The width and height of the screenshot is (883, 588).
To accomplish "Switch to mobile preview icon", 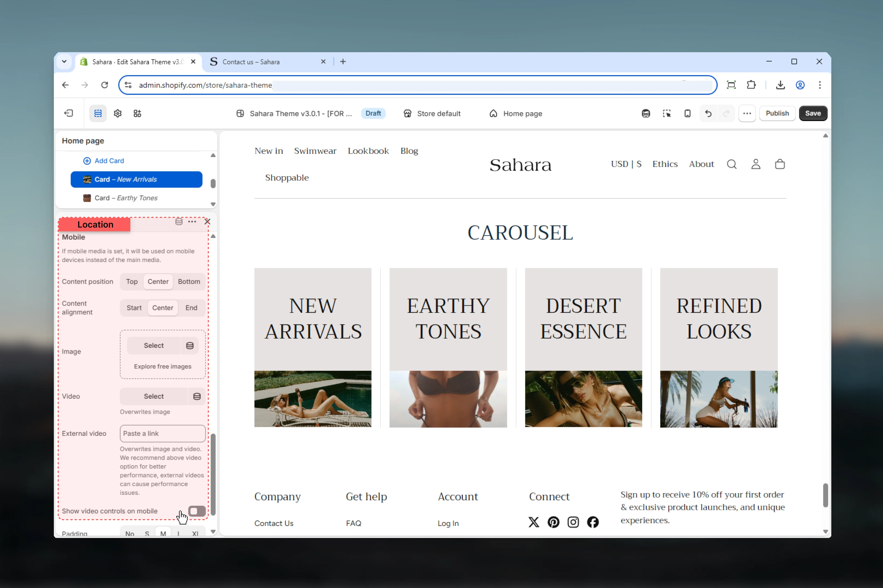I will coord(687,113).
